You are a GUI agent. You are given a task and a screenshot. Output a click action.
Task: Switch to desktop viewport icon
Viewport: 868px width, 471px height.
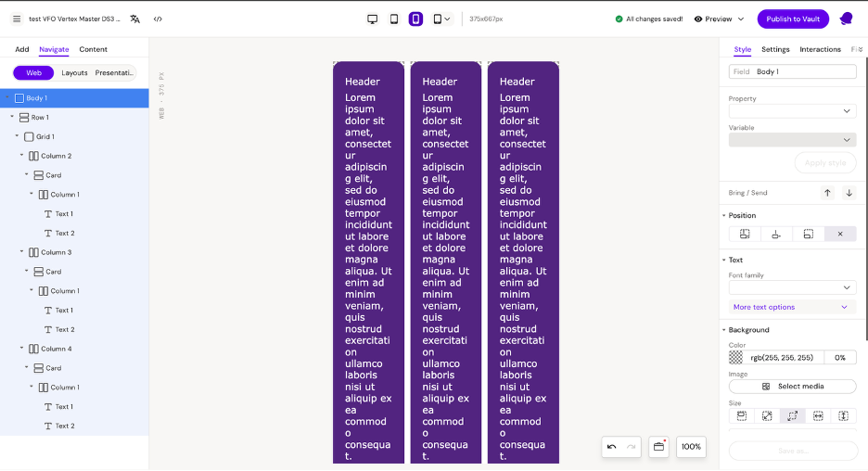pos(373,19)
